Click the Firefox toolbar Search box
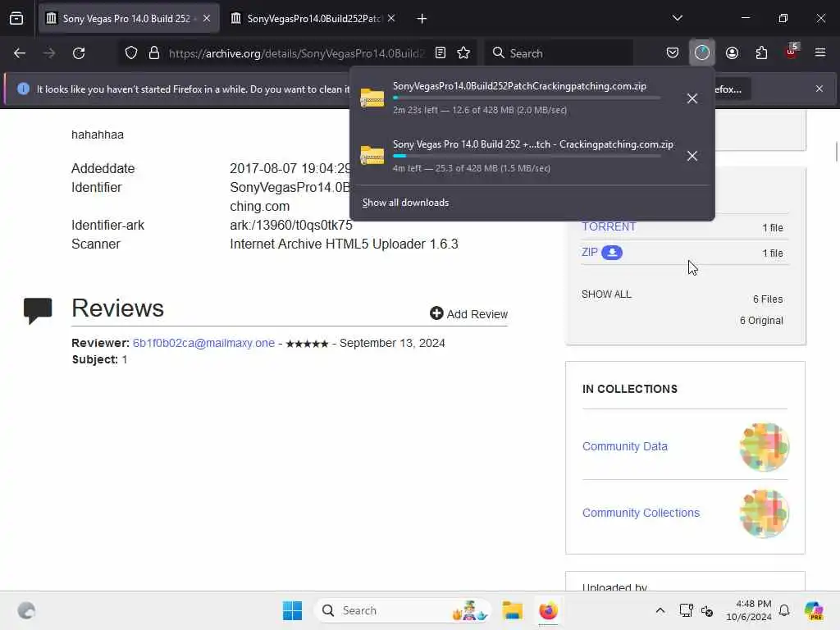 point(559,53)
